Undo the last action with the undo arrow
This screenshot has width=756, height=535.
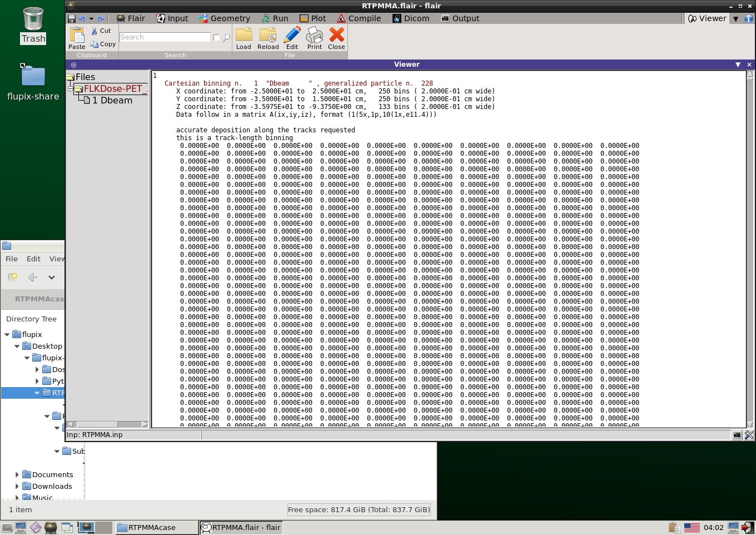click(x=82, y=18)
